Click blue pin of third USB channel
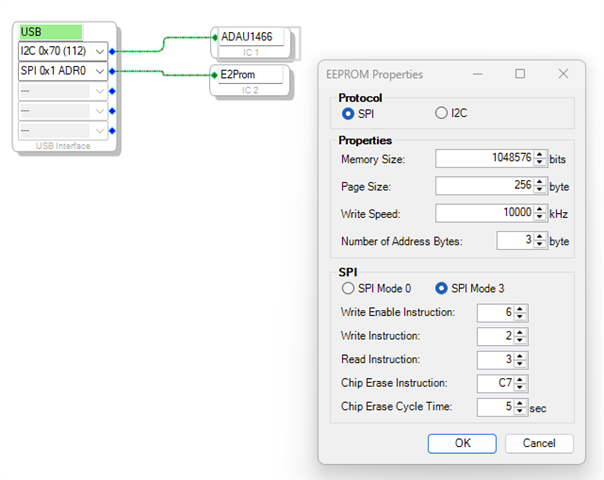The width and height of the screenshot is (604, 480). click(112, 91)
